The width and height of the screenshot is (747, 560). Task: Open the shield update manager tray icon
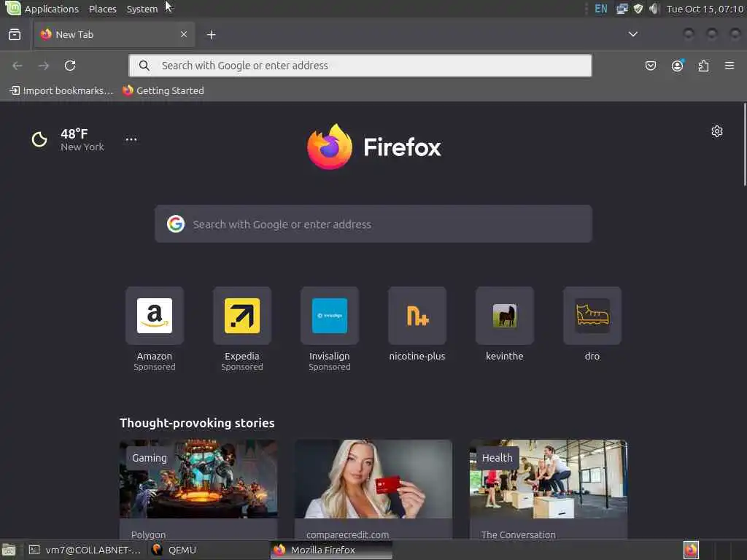coord(638,9)
